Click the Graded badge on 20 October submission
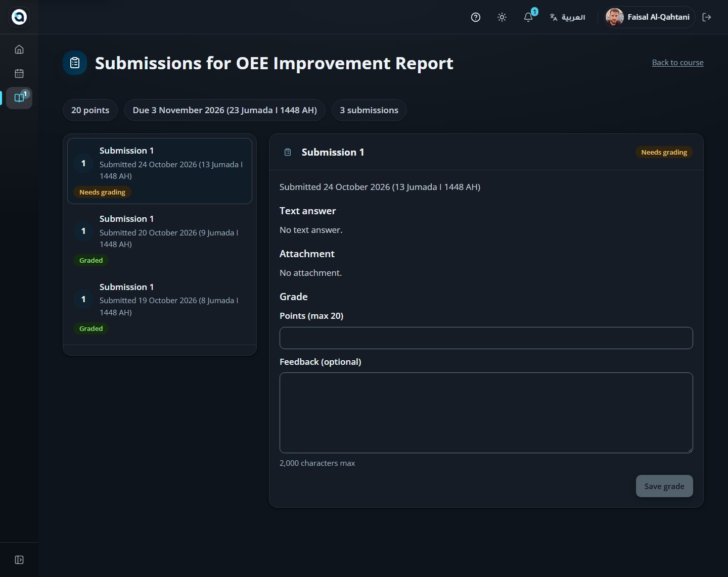728x577 pixels. click(91, 260)
